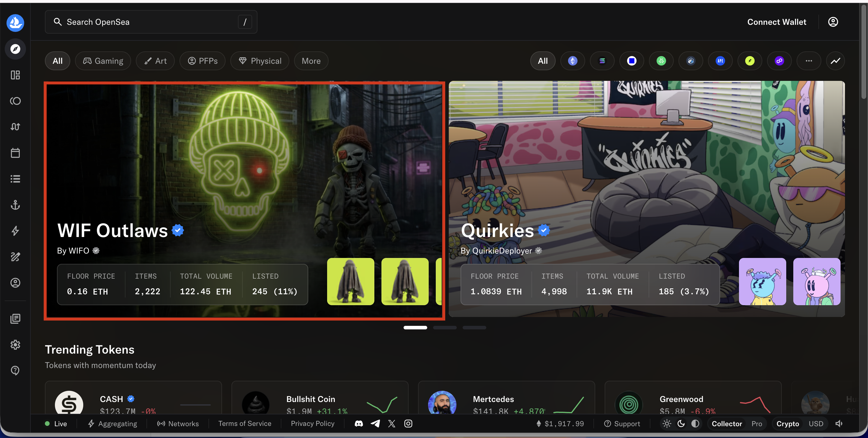Open the lightning bolt icon in sidebar
The height and width of the screenshot is (438, 868).
click(x=15, y=231)
